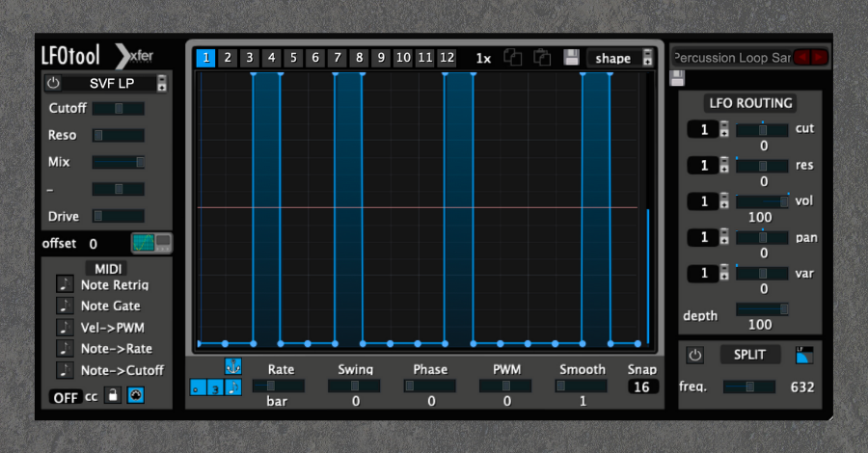Save the LFO shape with floppy icon
The image size is (868, 453).
pos(571,58)
